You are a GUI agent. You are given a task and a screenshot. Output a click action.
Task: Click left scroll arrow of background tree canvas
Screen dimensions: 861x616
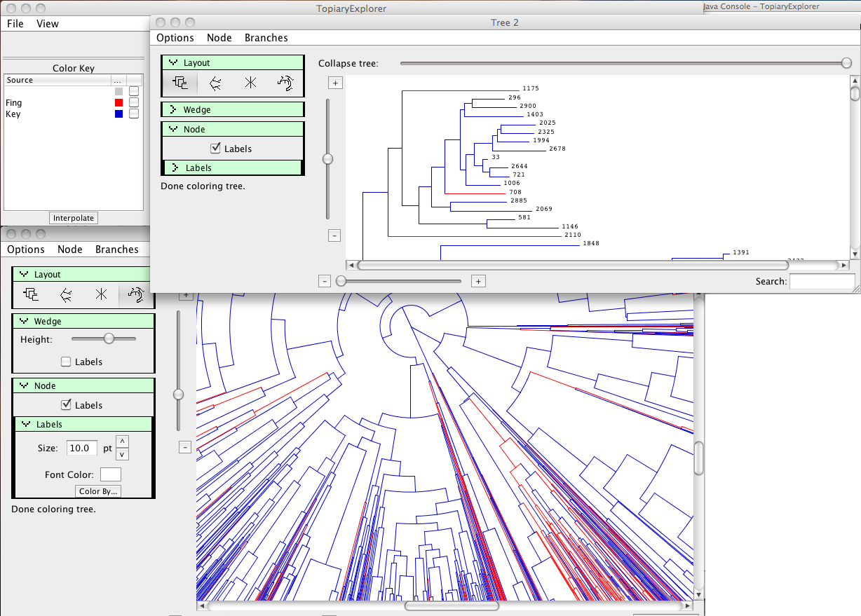pos(202,605)
